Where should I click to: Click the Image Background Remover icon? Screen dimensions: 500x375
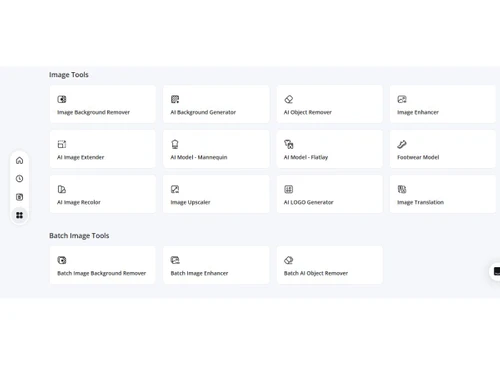coord(62,99)
